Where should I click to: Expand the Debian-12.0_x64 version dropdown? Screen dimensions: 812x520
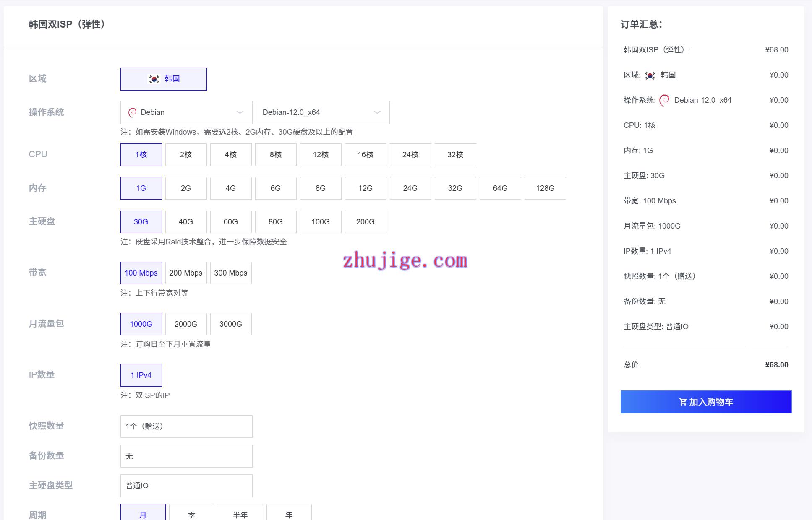click(323, 112)
